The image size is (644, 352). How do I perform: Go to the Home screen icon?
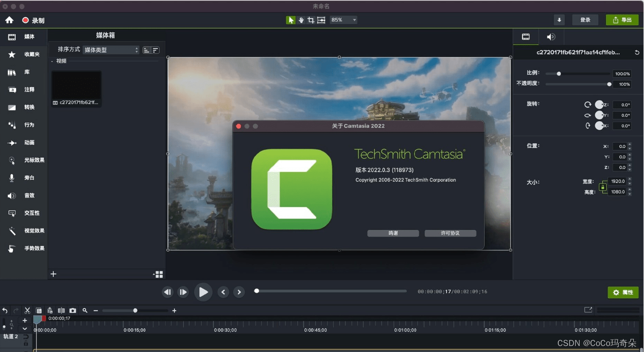tap(9, 20)
